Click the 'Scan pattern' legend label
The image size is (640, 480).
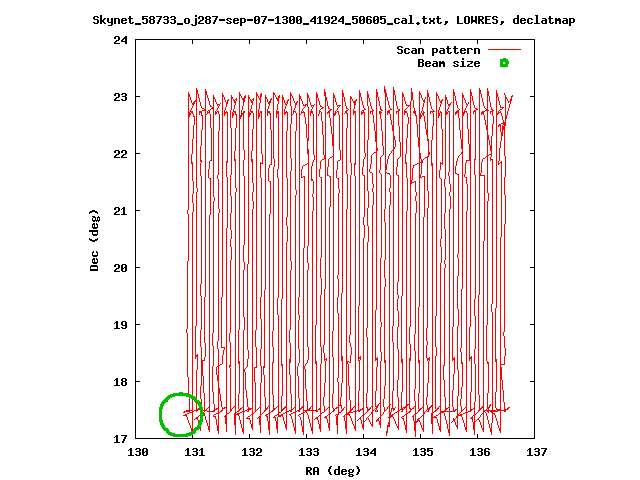(x=438, y=50)
